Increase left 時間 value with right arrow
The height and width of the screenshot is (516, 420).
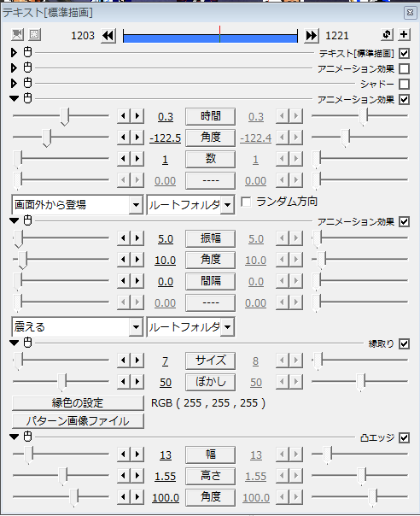point(137,116)
